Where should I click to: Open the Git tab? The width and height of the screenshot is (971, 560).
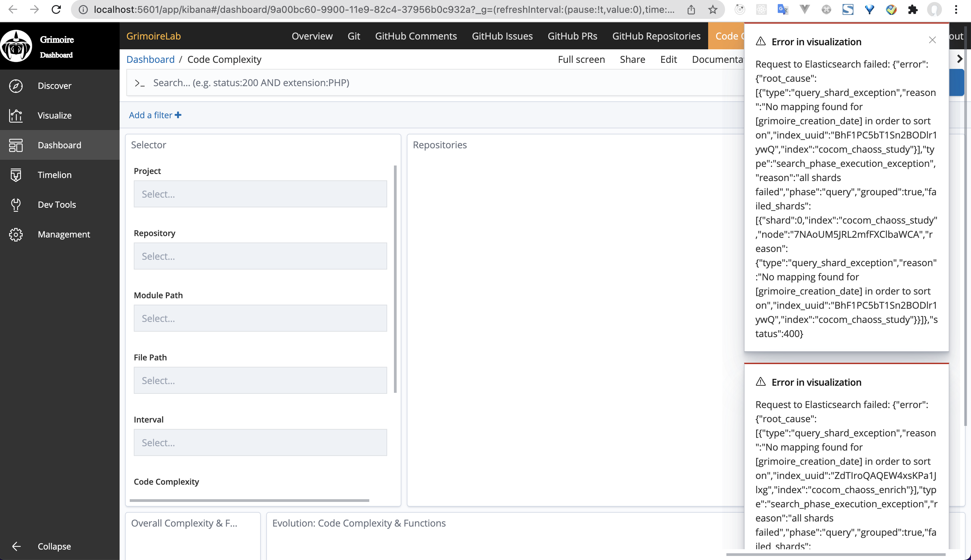(353, 36)
